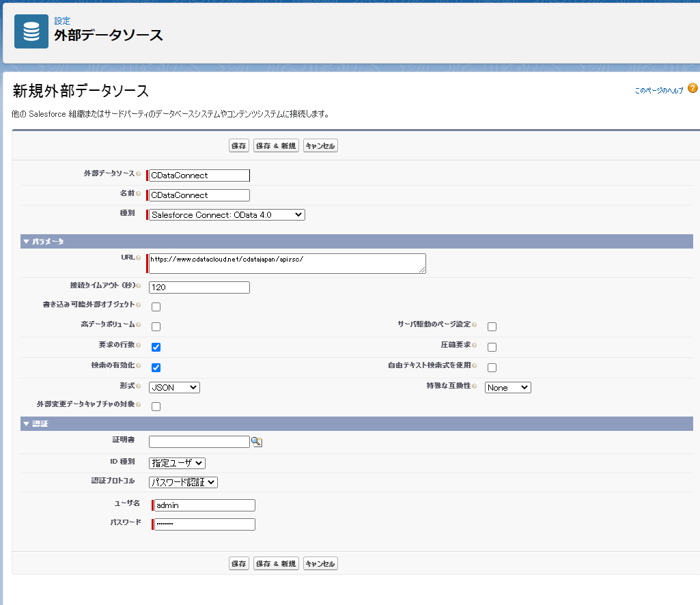700x605 pixels.
Task: Open the certificate lookup magnifier icon
Action: click(258, 441)
